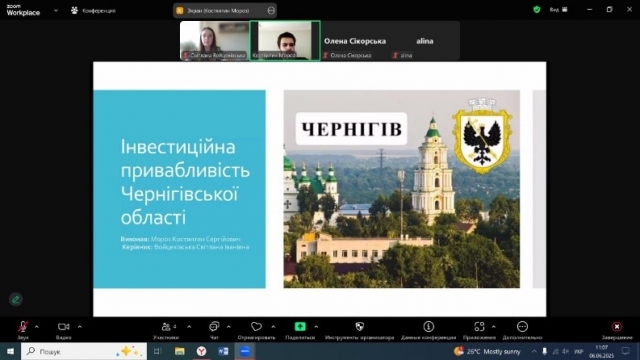Expand audio options arrow next to Звук
Image resolution: width=640 pixels, height=360 pixels.
[x=37, y=327]
